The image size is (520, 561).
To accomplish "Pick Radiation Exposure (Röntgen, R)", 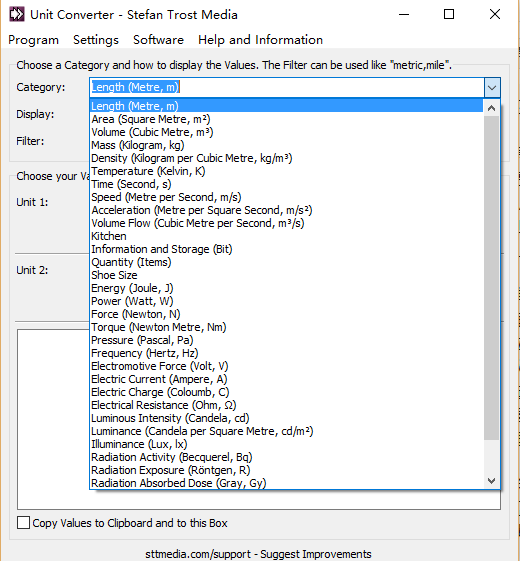I will point(286,470).
